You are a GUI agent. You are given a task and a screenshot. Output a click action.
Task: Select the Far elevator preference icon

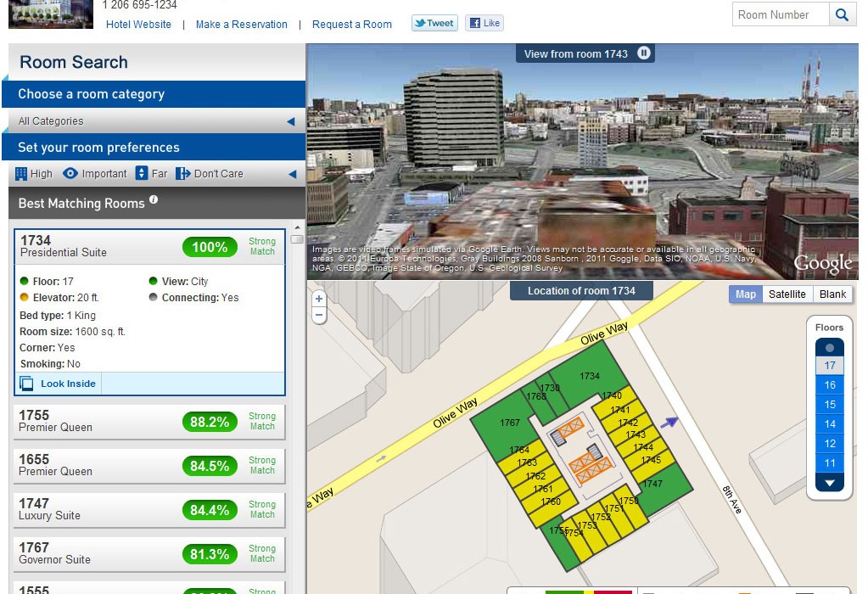[142, 174]
